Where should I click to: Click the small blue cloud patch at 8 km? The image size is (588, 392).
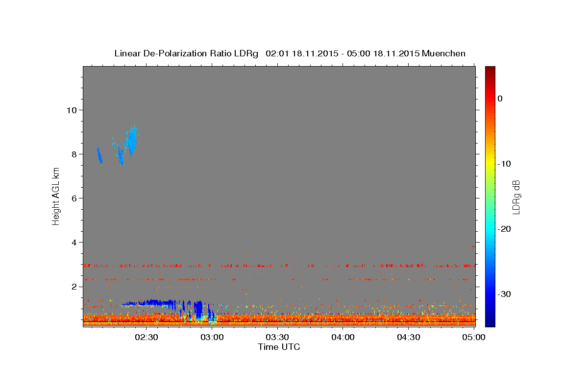coord(99,155)
